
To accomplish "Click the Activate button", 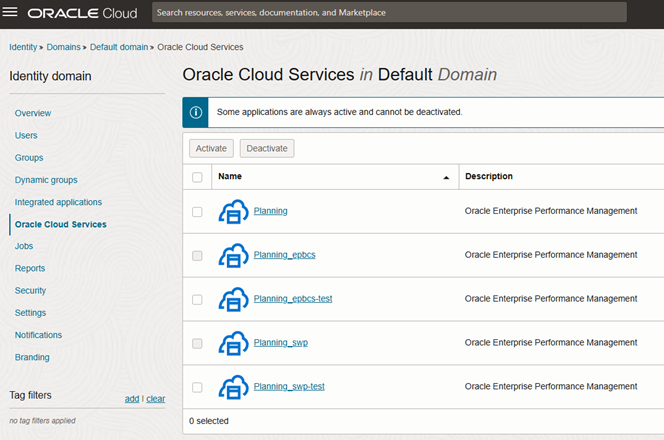I will [211, 148].
